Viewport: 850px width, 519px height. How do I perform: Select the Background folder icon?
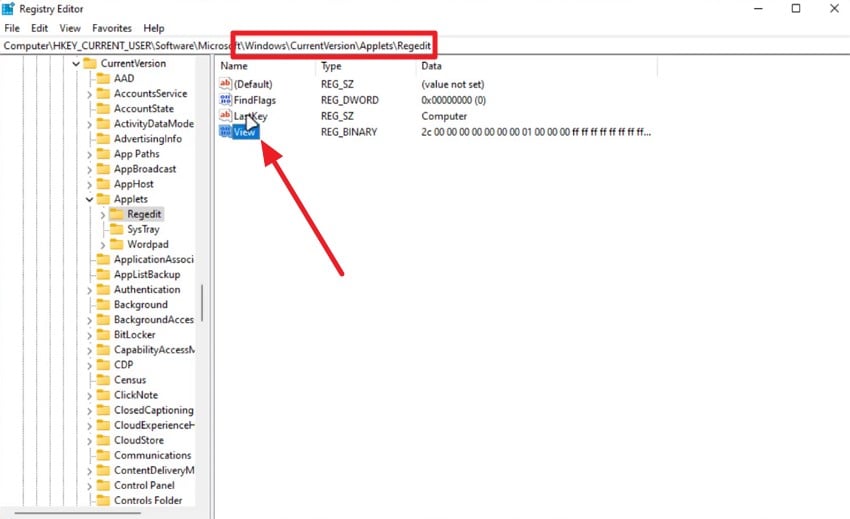[103, 304]
